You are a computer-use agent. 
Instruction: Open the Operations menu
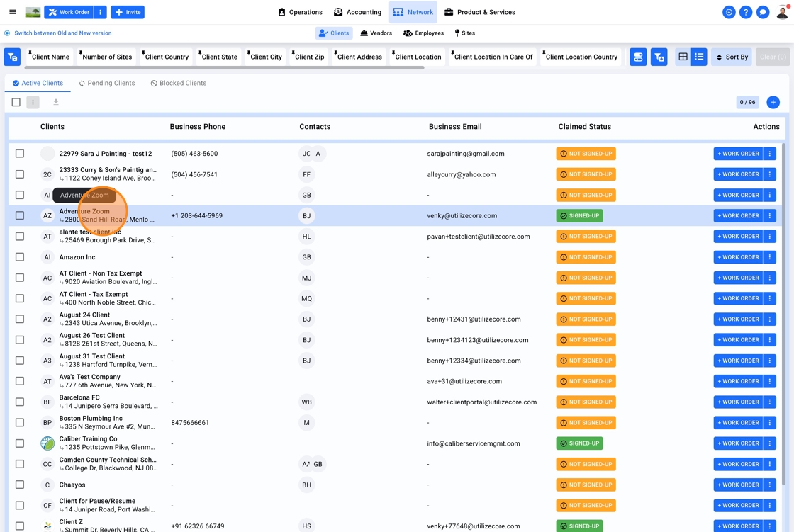301,12
